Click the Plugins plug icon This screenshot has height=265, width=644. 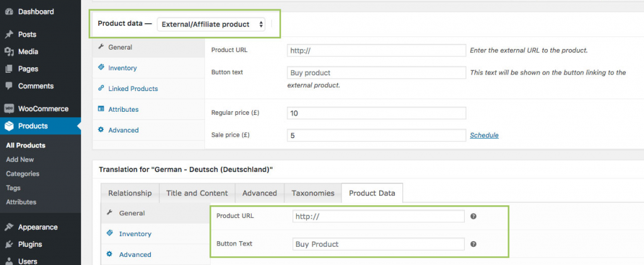coord(9,244)
